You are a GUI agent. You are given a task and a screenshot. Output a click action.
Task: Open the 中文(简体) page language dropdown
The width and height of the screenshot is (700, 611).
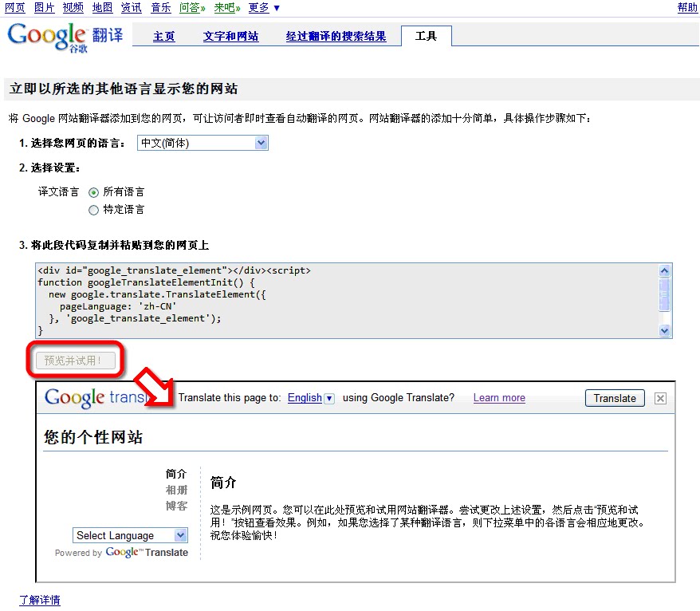coord(203,143)
